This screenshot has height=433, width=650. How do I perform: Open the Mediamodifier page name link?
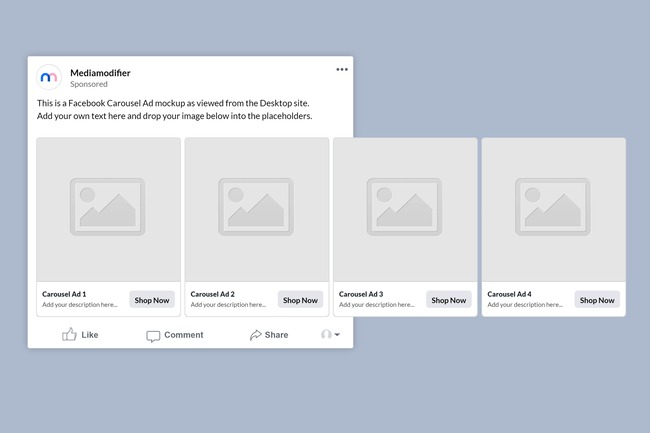[100, 72]
